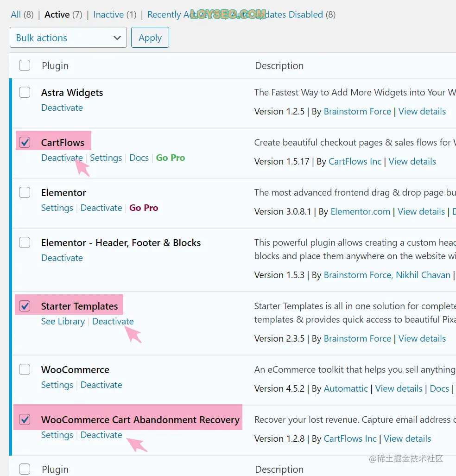Screen dimensions: 456x476
Task: Open WooCommerce Settings link
Action: (57, 385)
